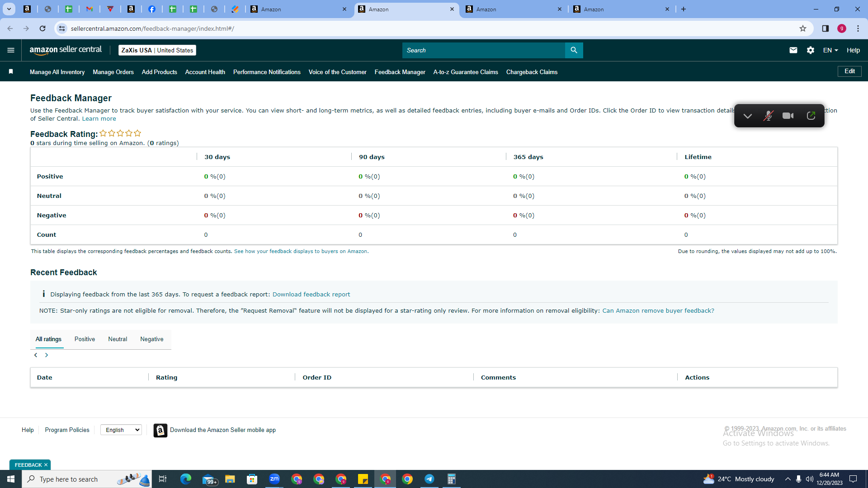Switch to the Negative ratings tab
868x488 pixels.
click(152, 339)
